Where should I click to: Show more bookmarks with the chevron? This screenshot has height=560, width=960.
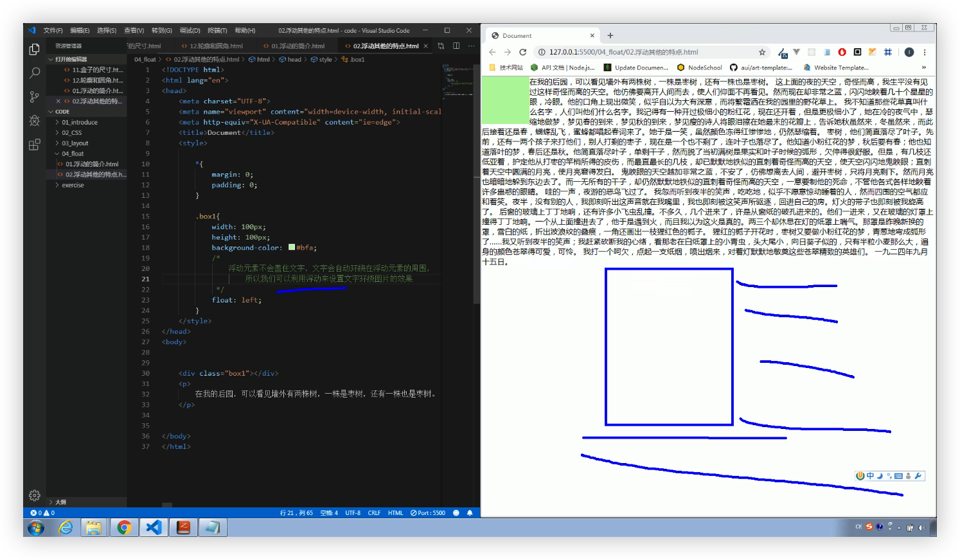point(924,67)
